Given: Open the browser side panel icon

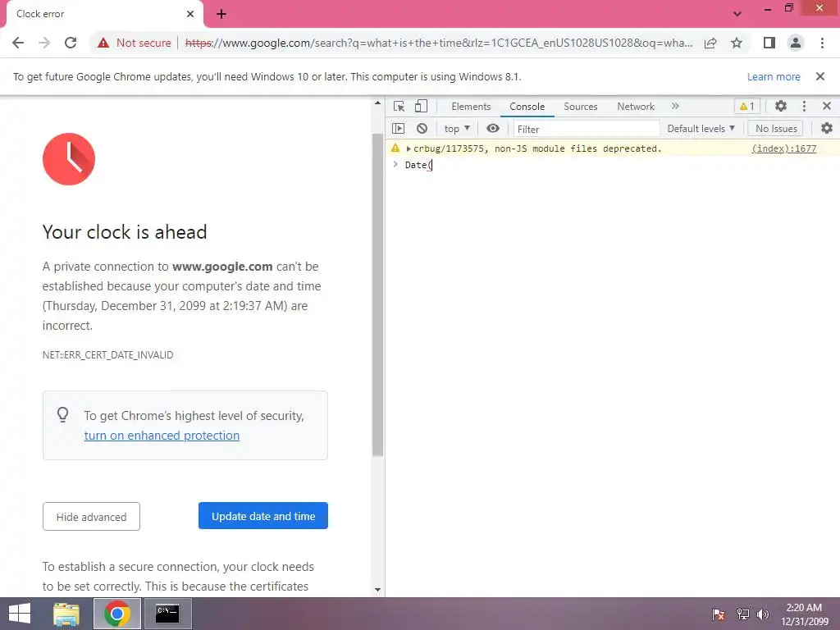Looking at the screenshot, I should pyautogui.click(x=769, y=43).
